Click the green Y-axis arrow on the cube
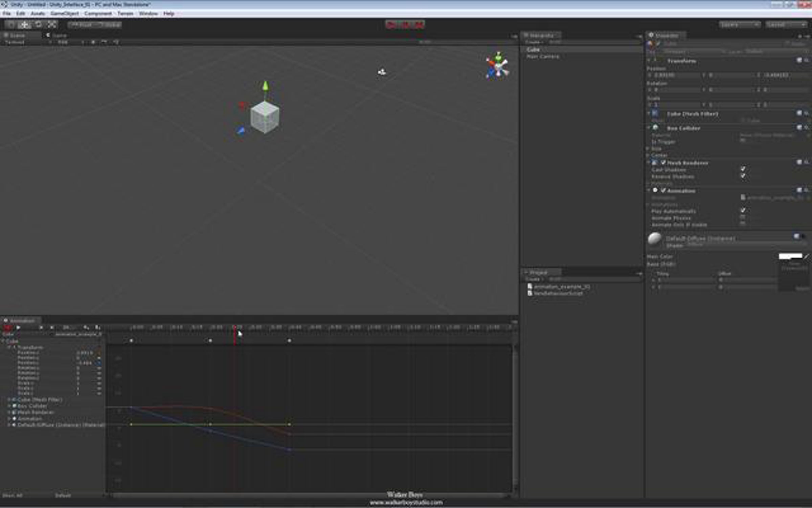The image size is (812, 508). pyautogui.click(x=266, y=85)
